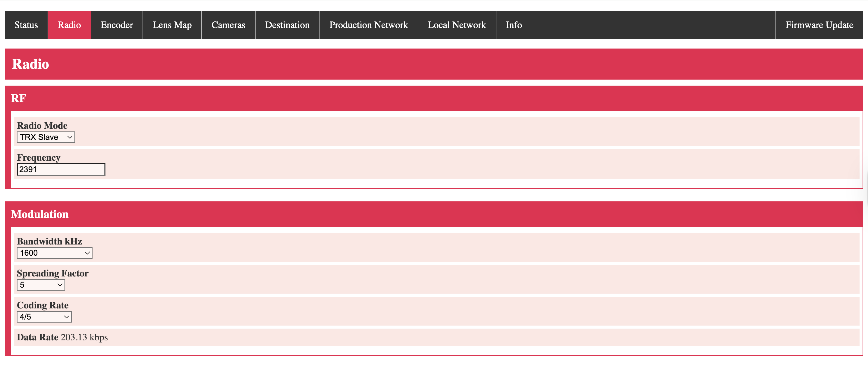Switch to the Destination tab
The width and height of the screenshot is (868, 369).
click(287, 25)
